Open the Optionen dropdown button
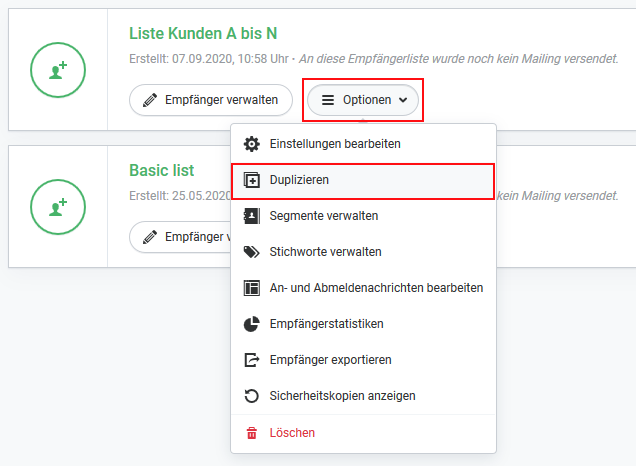Image resolution: width=636 pixels, height=466 pixels. 363,100
